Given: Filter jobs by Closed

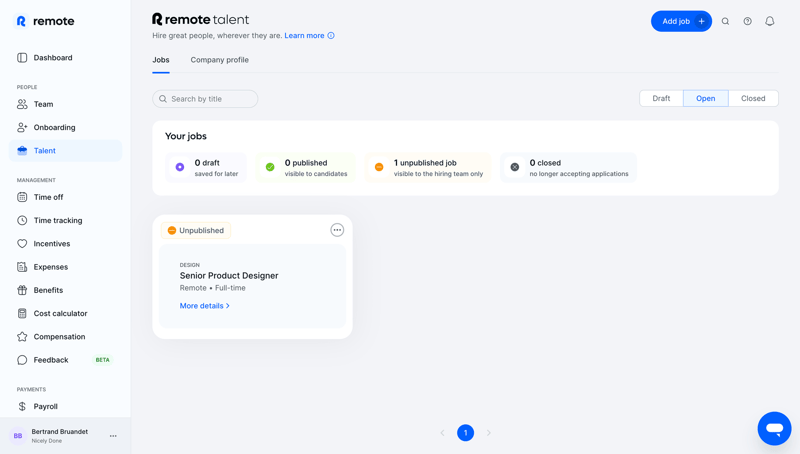Looking at the screenshot, I should point(753,98).
